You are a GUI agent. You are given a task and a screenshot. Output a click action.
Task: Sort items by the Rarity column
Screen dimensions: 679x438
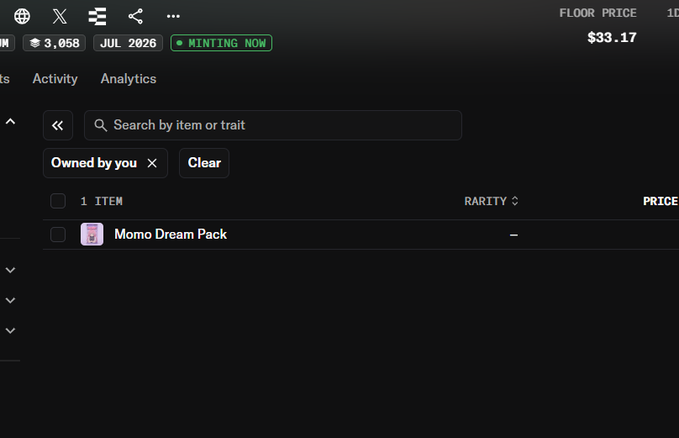(491, 201)
